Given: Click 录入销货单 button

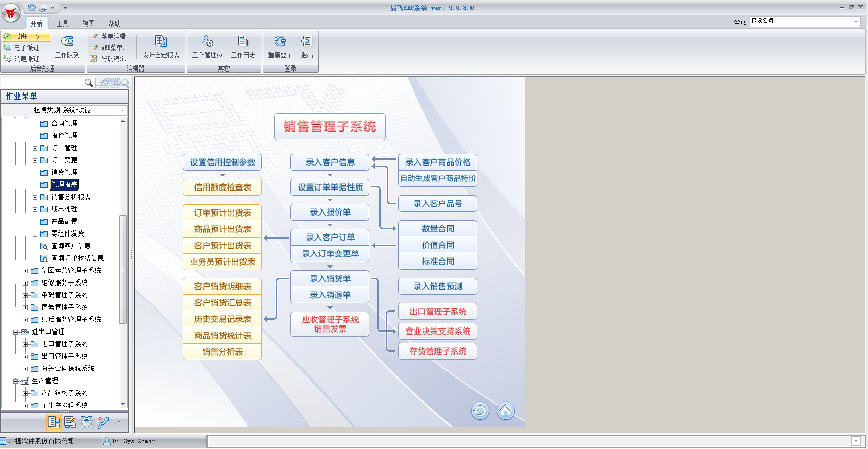Looking at the screenshot, I should pos(330,278).
